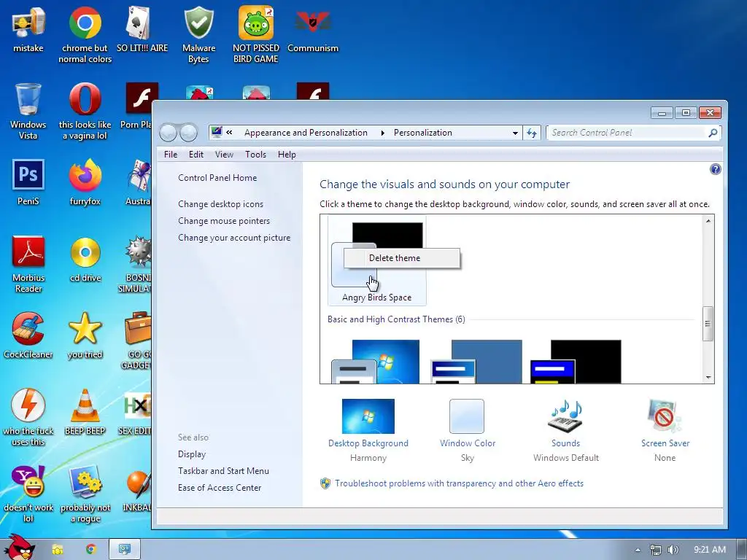Open the Help menu
The width and height of the screenshot is (747, 560).
(287, 155)
